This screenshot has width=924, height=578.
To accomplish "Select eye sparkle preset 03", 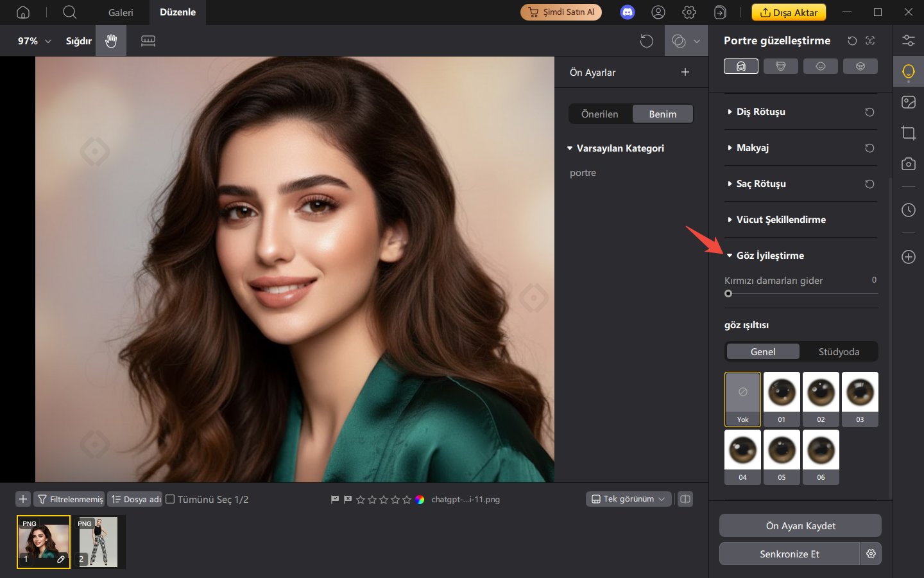I will (x=860, y=392).
